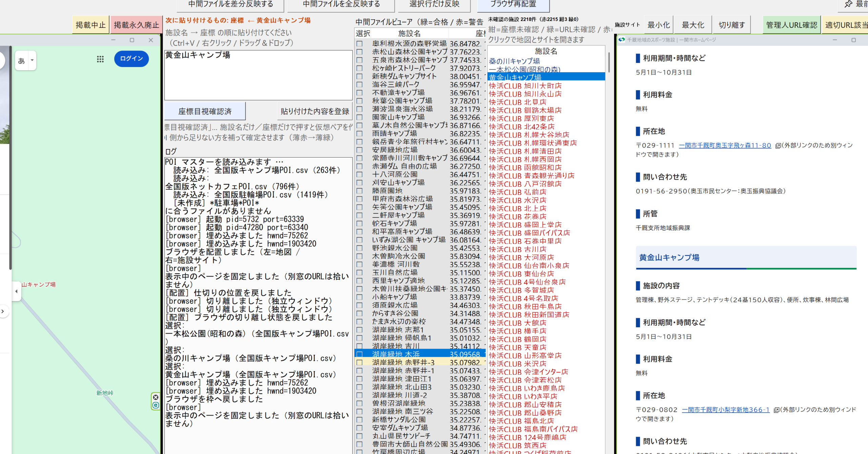Check the box for 湖岸緑地 赤野井-3
This screenshot has width=868, height=454.
click(359, 363)
